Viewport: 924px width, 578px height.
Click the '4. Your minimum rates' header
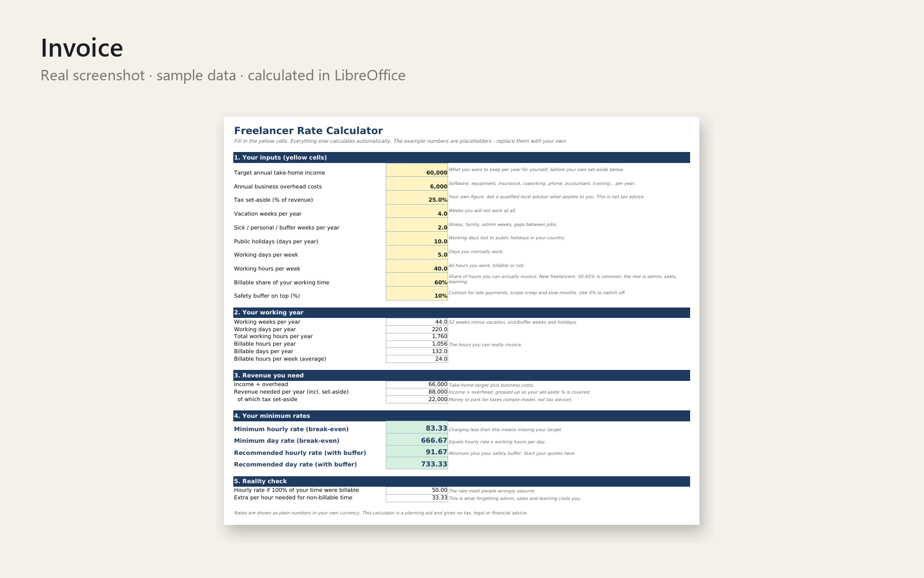(461, 416)
